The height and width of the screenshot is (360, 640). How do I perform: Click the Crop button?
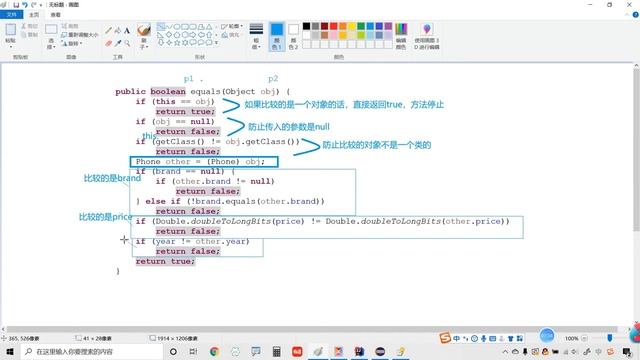pyautogui.click(x=70, y=26)
